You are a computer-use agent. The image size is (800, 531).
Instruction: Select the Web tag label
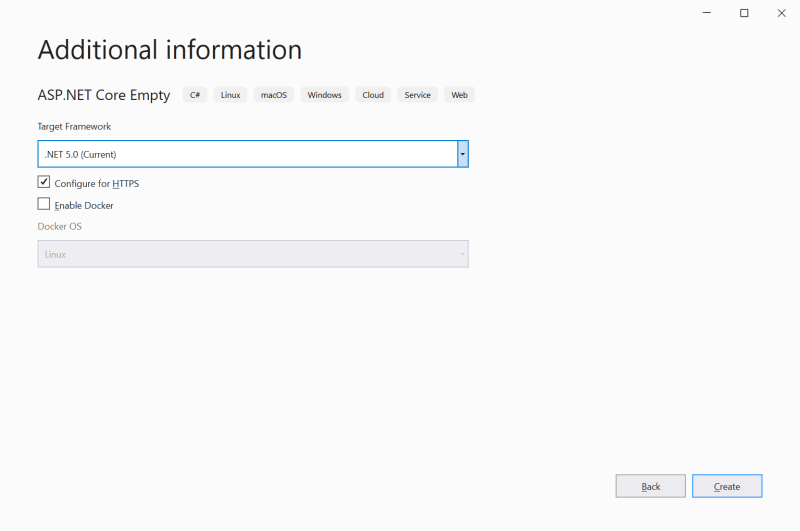[459, 95]
